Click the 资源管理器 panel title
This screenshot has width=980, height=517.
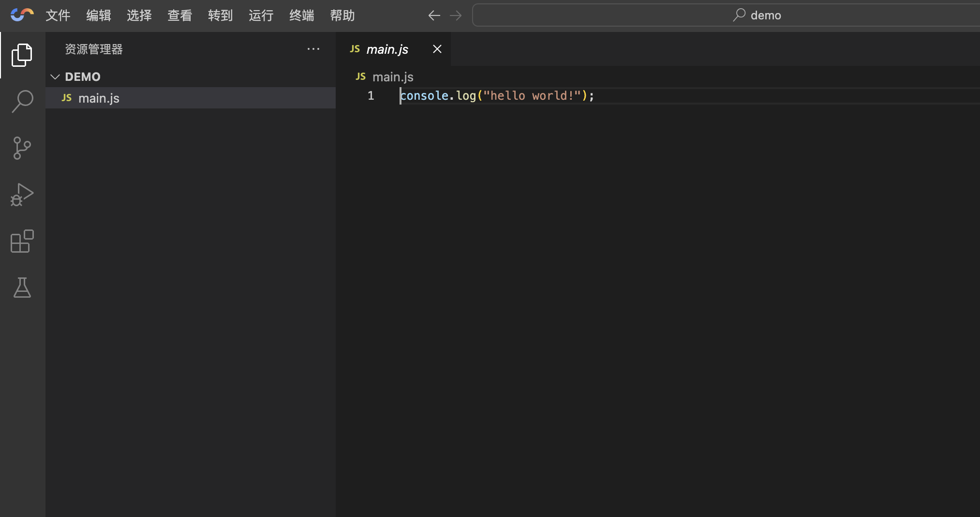(x=94, y=49)
